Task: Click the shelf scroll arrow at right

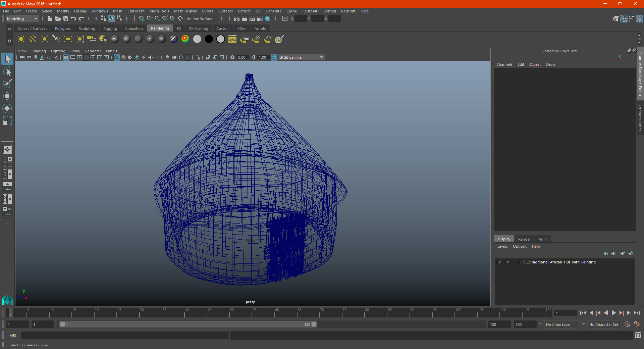Action: click(x=639, y=43)
